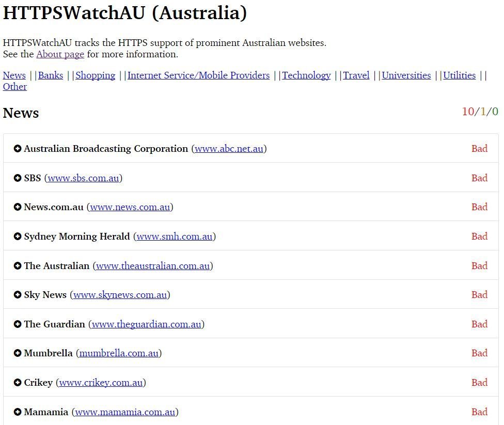
Task: Jump to the Shopping category link
Action: (95, 75)
